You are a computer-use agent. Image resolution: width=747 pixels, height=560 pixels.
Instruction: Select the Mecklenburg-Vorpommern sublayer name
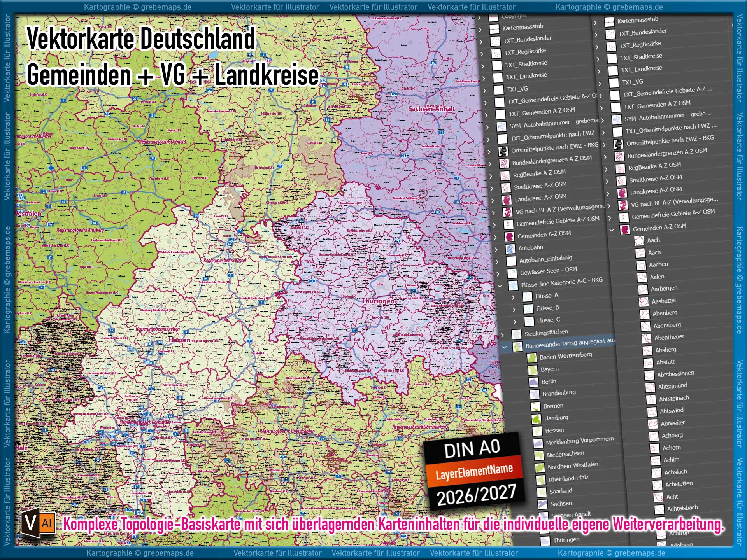click(580, 441)
